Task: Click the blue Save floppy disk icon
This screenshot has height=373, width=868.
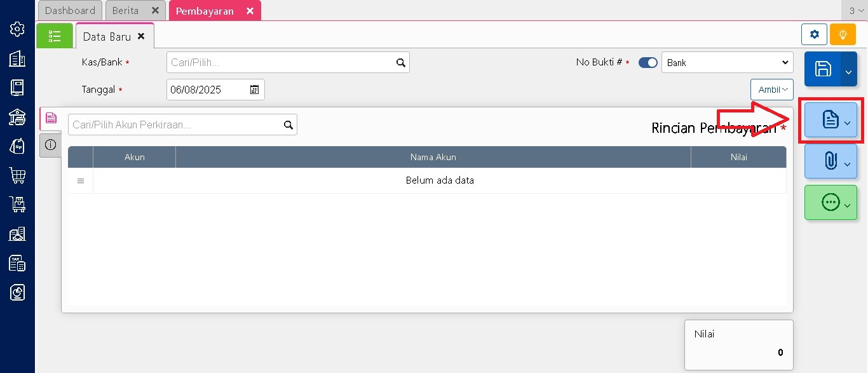Action: [x=823, y=69]
